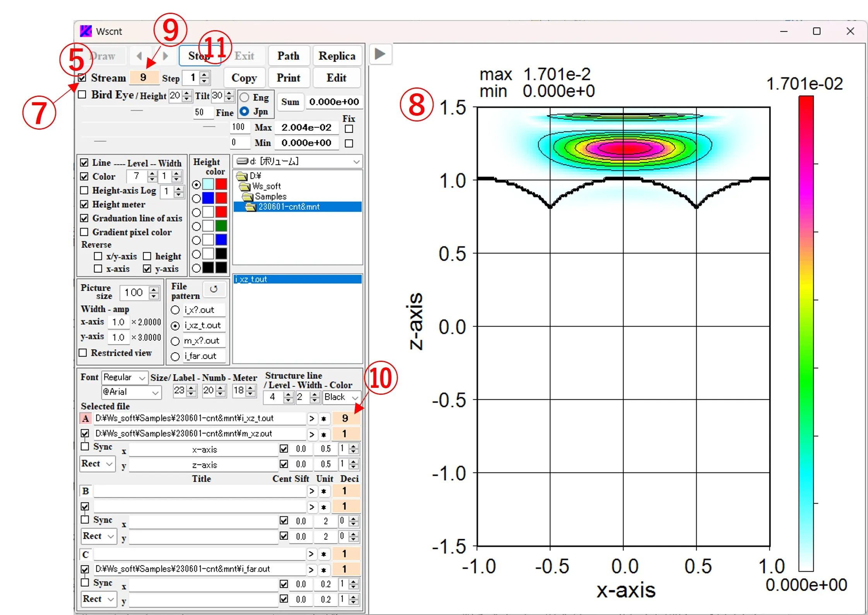Click the play triangle beside Replica

(x=380, y=54)
